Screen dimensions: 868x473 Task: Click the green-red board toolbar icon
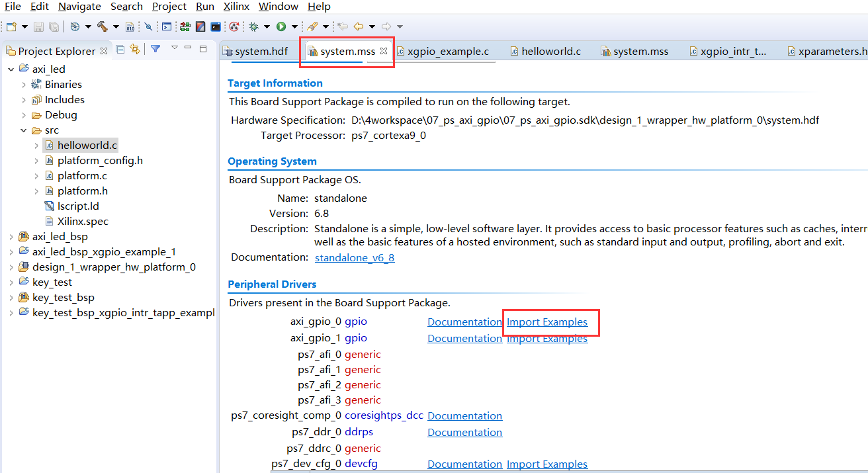[x=185, y=27]
